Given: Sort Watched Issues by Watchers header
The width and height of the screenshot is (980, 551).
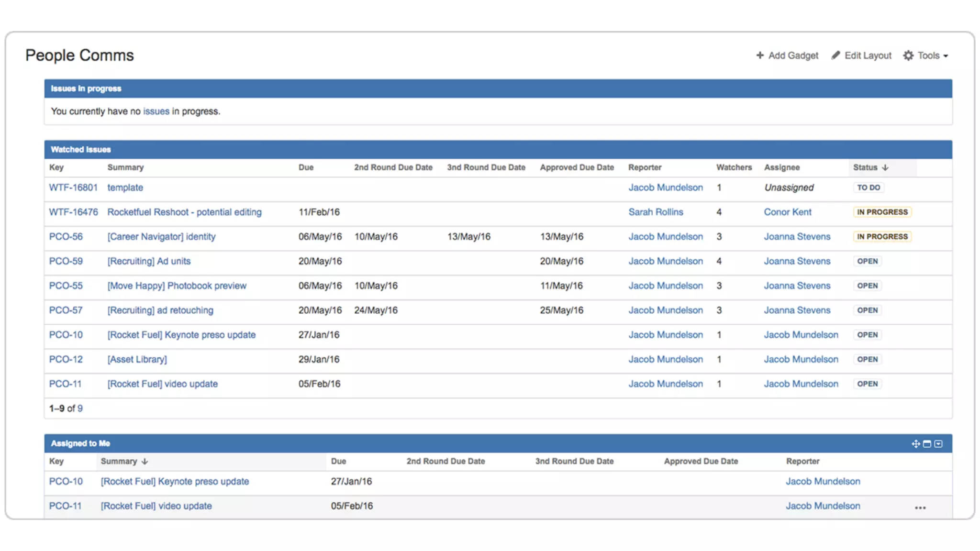Looking at the screenshot, I should pos(734,167).
